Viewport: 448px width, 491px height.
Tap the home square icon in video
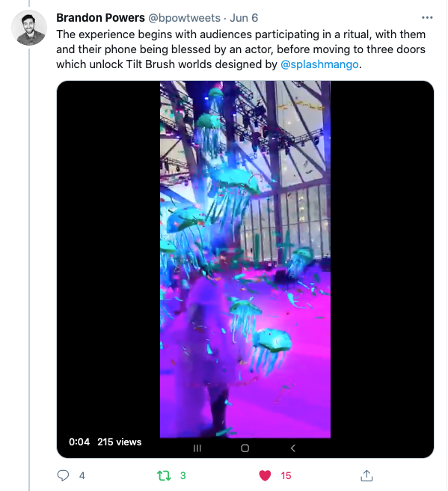(x=245, y=448)
